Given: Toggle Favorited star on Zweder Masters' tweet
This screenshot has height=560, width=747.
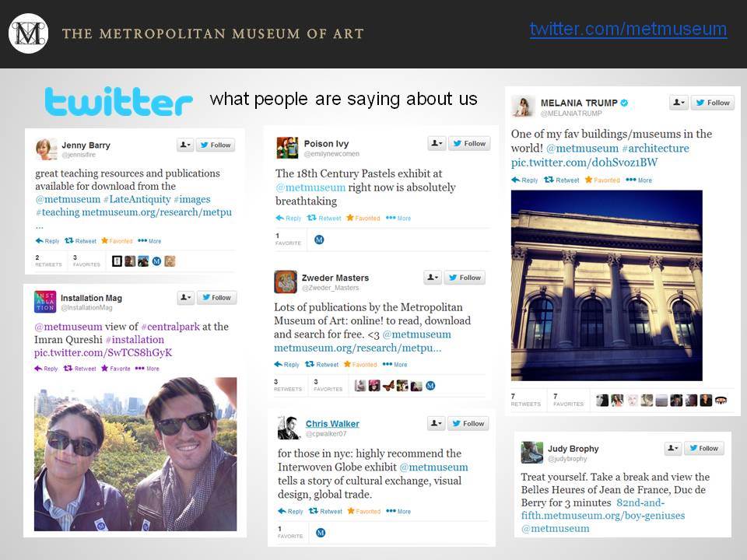Looking at the screenshot, I should (360, 364).
